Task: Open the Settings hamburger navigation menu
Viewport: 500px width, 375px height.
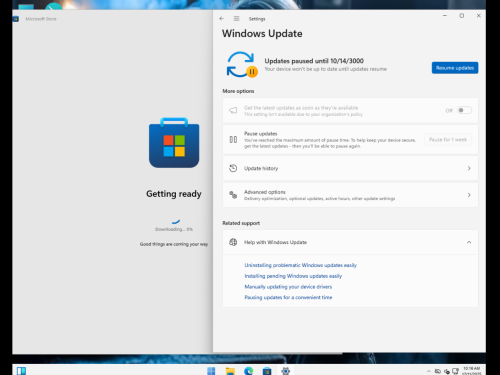Action: click(236, 19)
